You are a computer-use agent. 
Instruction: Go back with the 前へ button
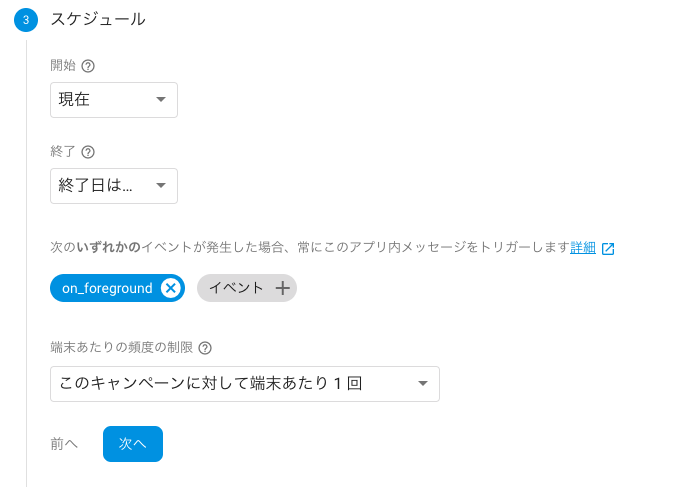tap(64, 444)
